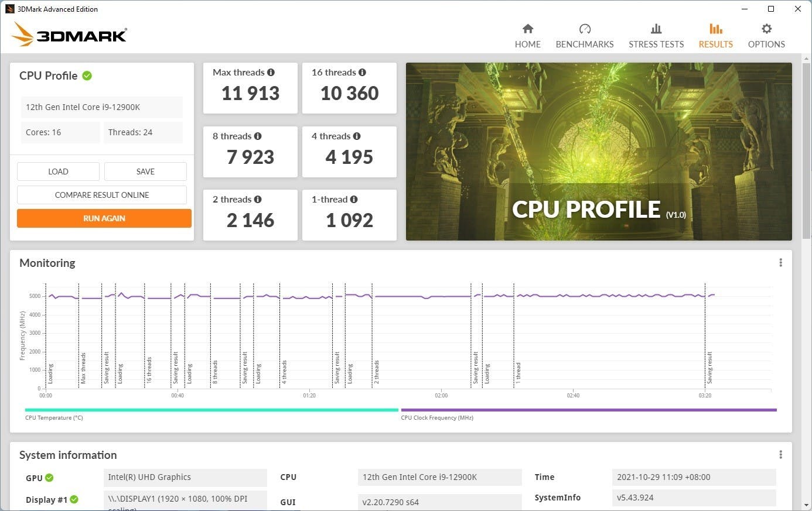Click the Load button
This screenshot has width=812, height=511.
click(x=58, y=172)
